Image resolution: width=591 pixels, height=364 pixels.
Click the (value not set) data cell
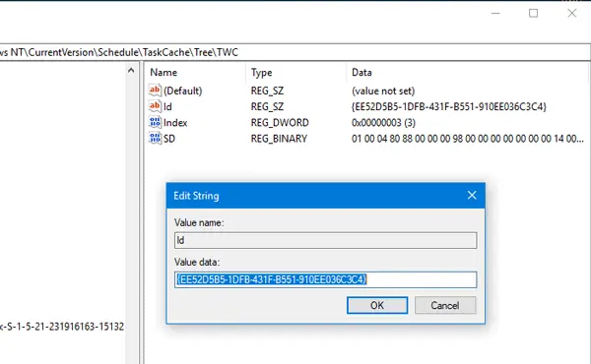tap(383, 91)
